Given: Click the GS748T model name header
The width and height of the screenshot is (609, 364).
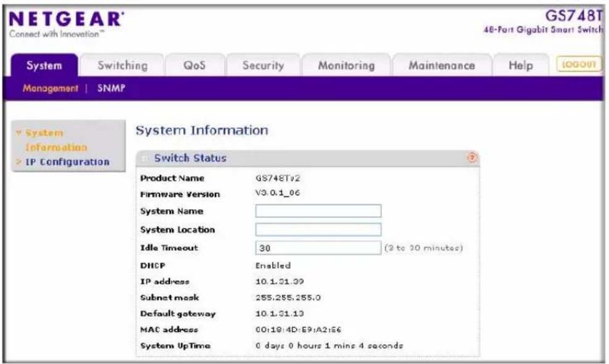Looking at the screenshot, I should coord(574,16).
